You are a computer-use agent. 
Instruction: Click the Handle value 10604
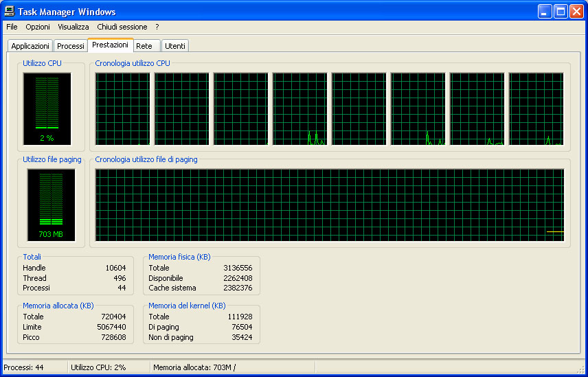[115, 268]
